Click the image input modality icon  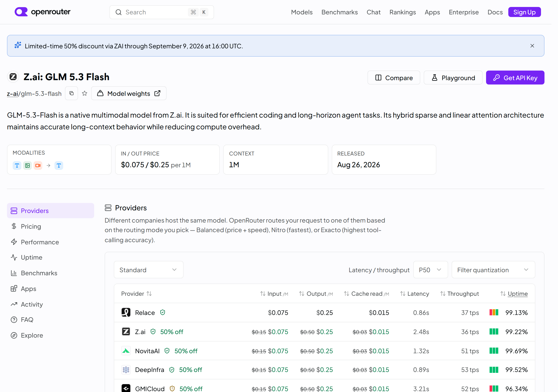[27, 166]
